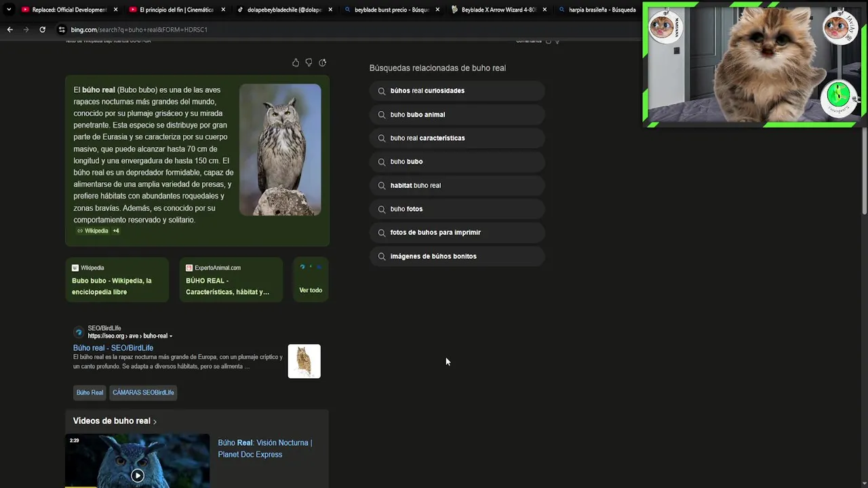The image size is (868, 488).
Task: Expand the seo.org URL dropdown arrow
Action: (171, 336)
